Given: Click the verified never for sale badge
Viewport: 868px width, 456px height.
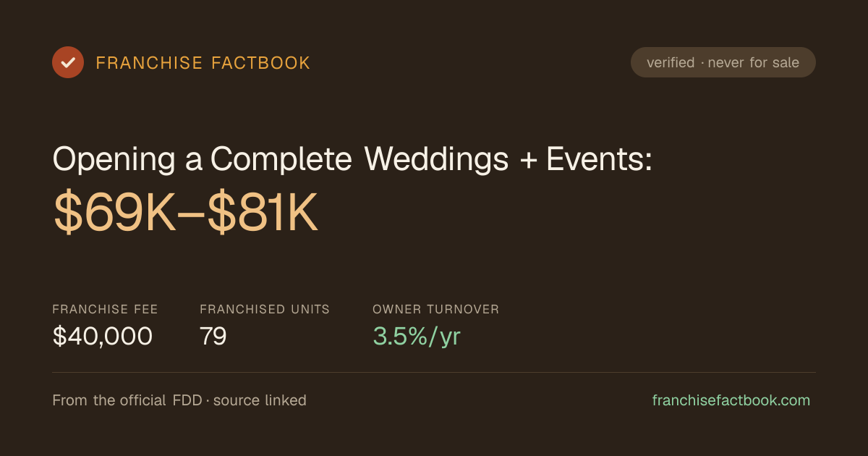Looking at the screenshot, I should [x=723, y=62].
